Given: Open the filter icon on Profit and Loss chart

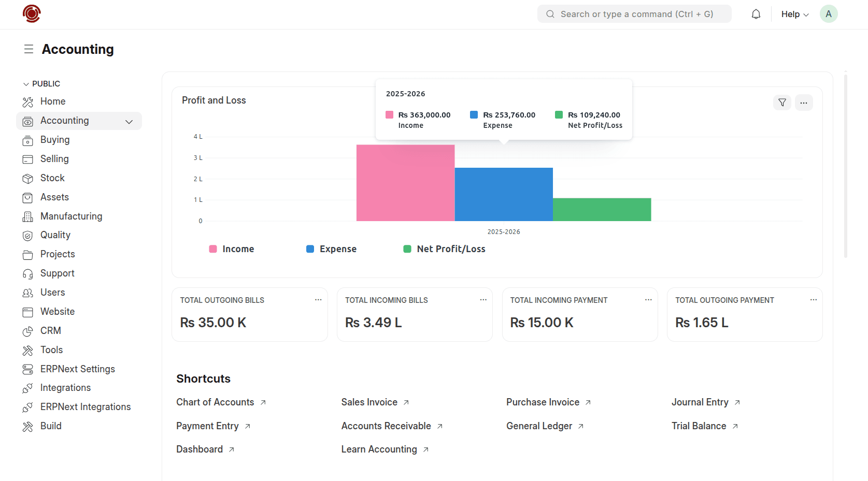Looking at the screenshot, I should [x=782, y=103].
